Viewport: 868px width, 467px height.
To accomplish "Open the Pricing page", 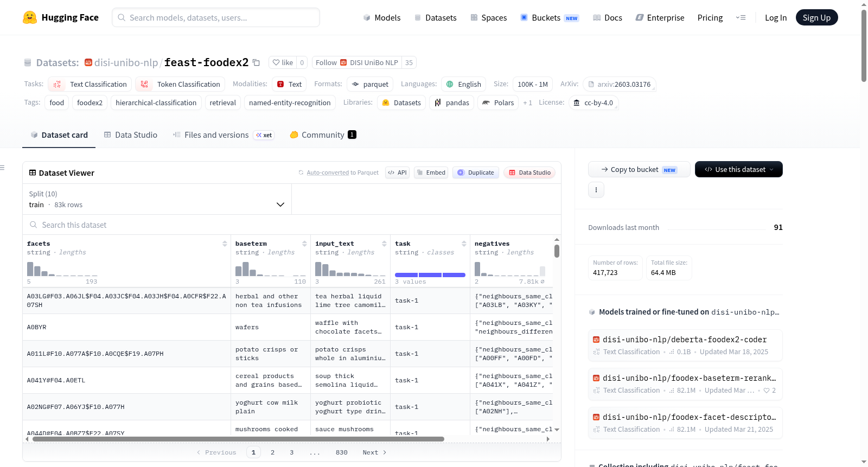I will [710, 17].
